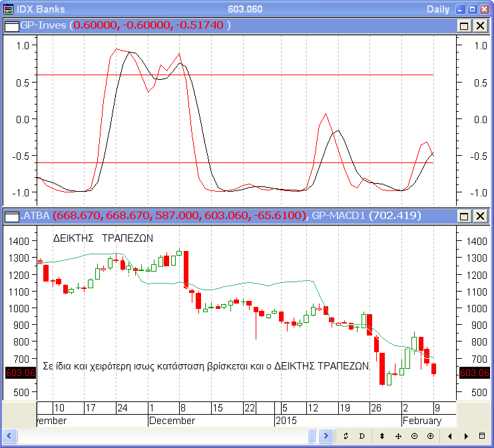The image size is (494, 448).
Task: Click the four-way pan arrows icon
Action: pyautogui.click(x=398, y=436)
